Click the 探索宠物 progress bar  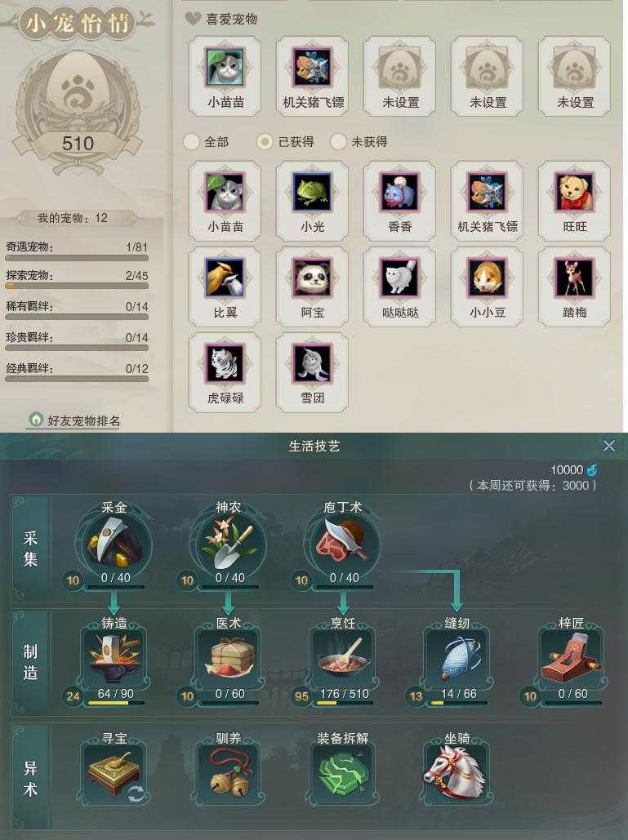pyautogui.click(x=77, y=286)
